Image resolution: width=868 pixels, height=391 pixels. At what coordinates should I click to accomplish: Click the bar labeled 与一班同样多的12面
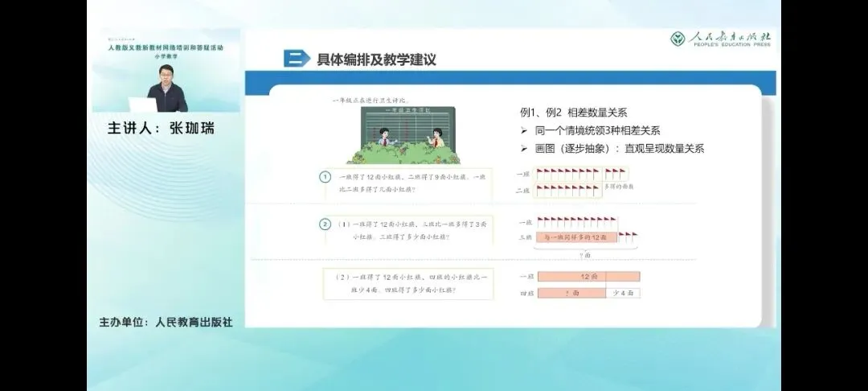point(575,237)
